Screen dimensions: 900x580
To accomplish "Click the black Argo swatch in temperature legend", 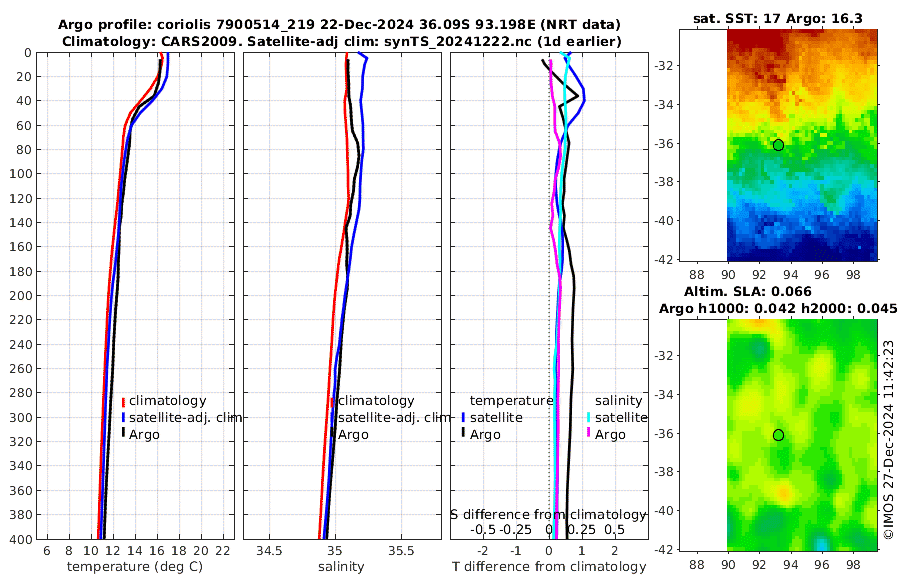I will tap(123, 434).
